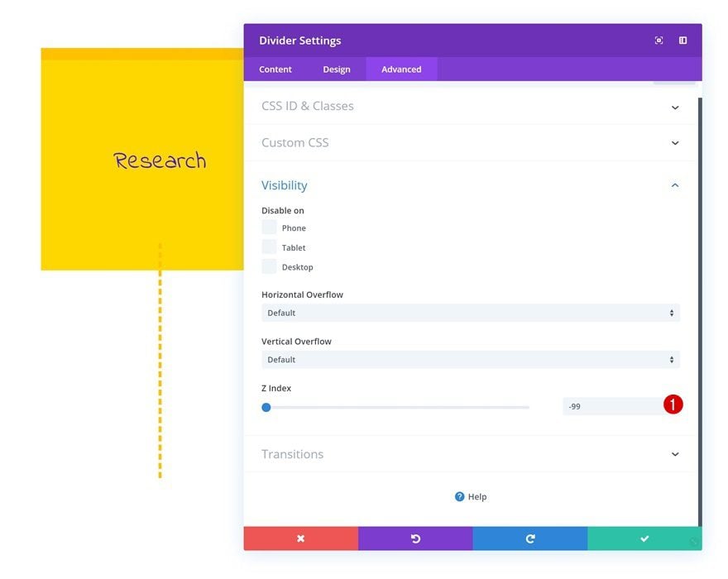This screenshot has height=579, width=728.
Task: Click the red number 1 badge
Action: point(673,404)
